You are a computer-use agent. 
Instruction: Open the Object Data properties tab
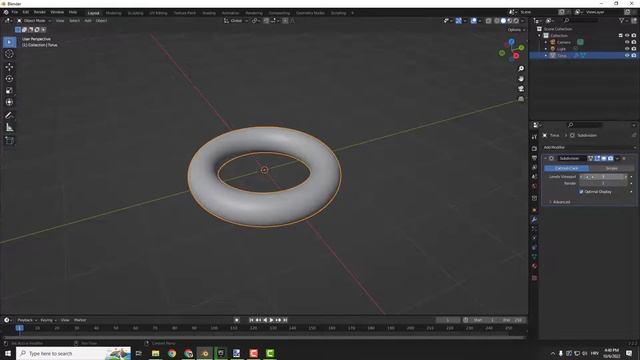coord(534,257)
